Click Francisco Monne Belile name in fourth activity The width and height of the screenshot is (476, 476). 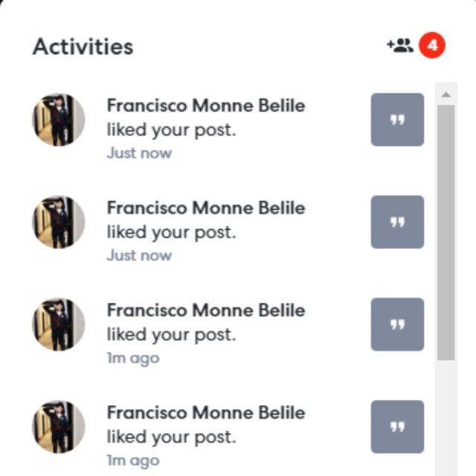tap(205, 413)
